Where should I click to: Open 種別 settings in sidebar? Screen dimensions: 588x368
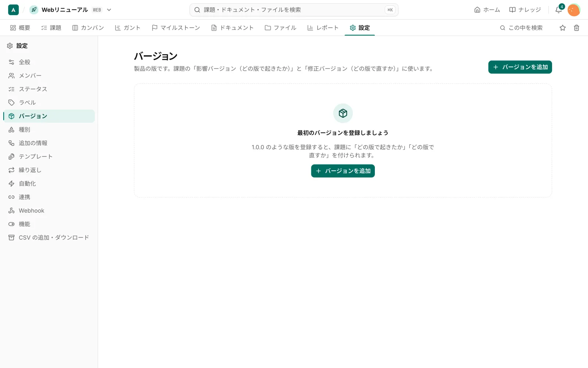(x=49, y=130)
